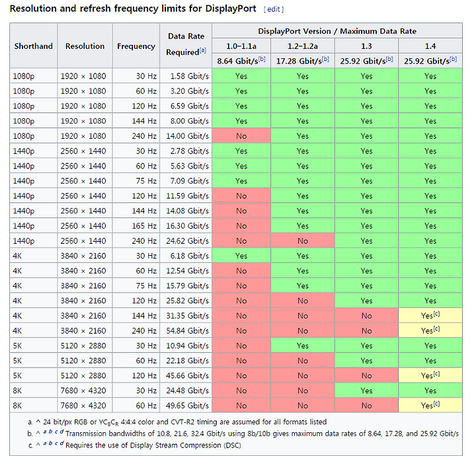The image size is (476, 456).
Task: Select the '7680 × 4320' cell in the 60 Hz row
Action: pos(85,405)
